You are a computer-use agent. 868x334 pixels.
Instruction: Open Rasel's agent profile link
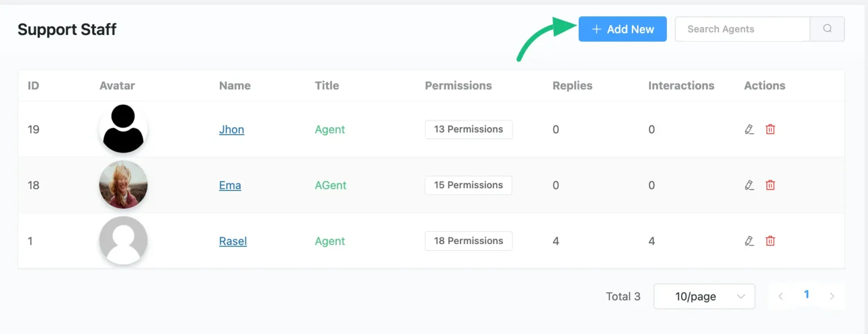click(233, 241)
